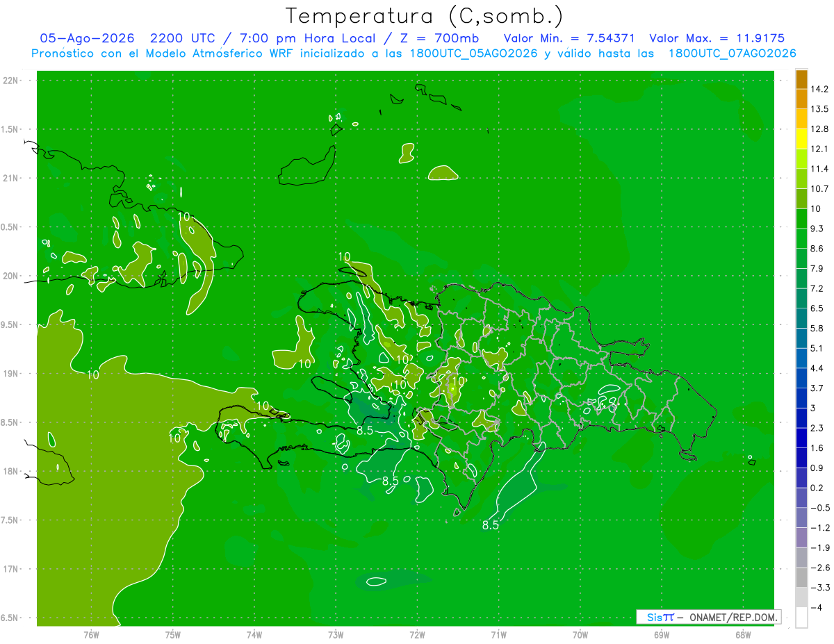Click the legend value "0.9"

click(817, 468)
